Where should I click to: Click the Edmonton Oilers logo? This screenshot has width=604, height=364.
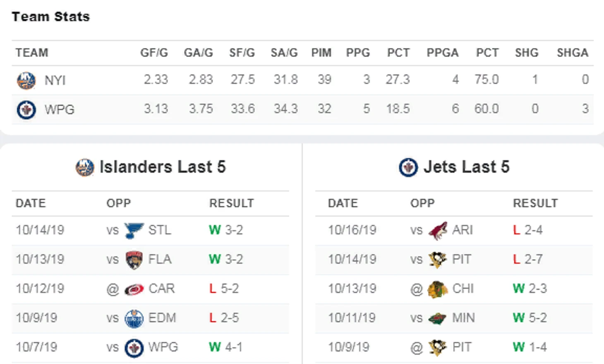coord(134,319)
